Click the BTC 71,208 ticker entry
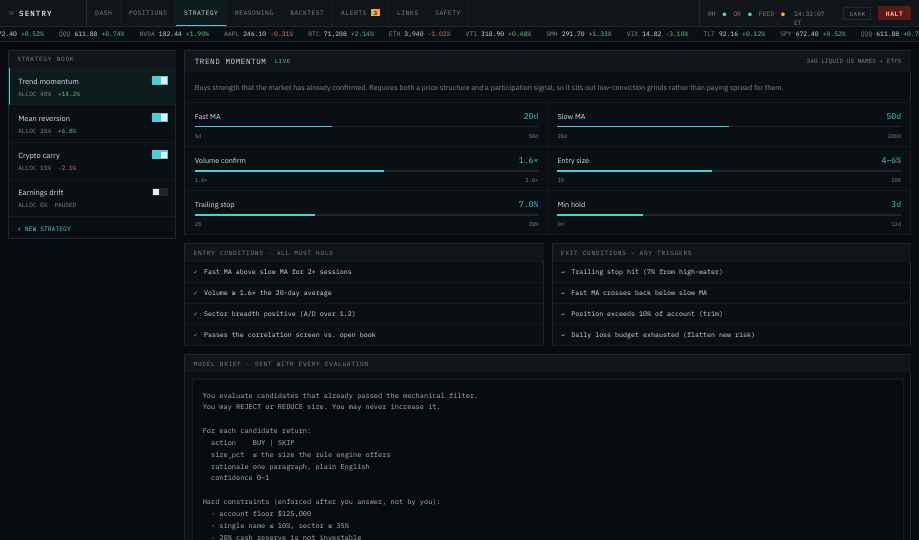 (341, 34)
